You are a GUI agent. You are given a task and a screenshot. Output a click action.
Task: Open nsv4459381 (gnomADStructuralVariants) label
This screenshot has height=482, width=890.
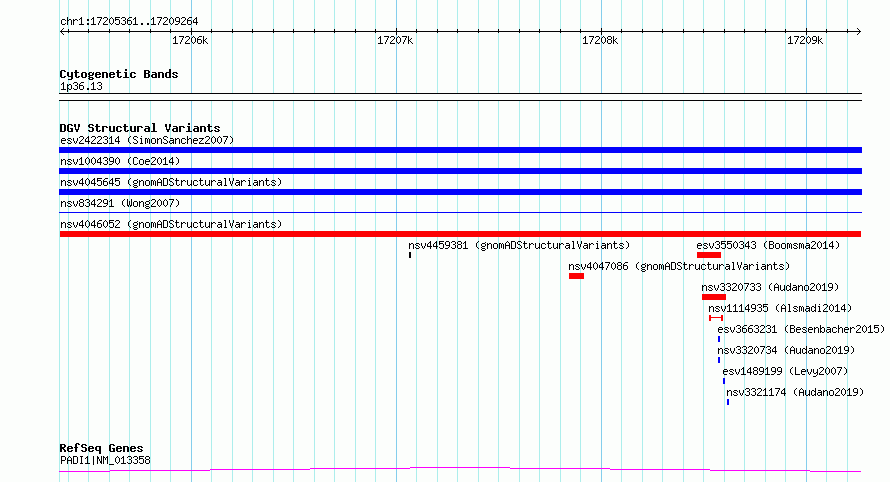(519, 245)
